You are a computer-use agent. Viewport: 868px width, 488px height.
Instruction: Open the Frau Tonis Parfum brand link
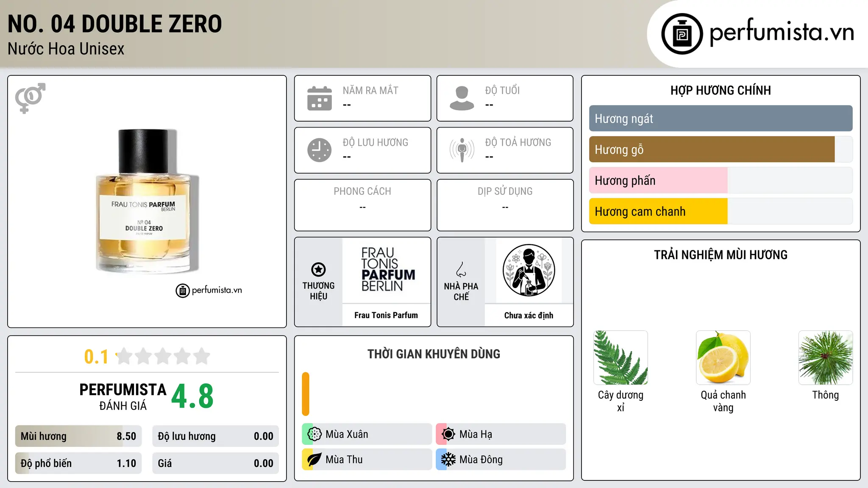[x=386, y=315]
